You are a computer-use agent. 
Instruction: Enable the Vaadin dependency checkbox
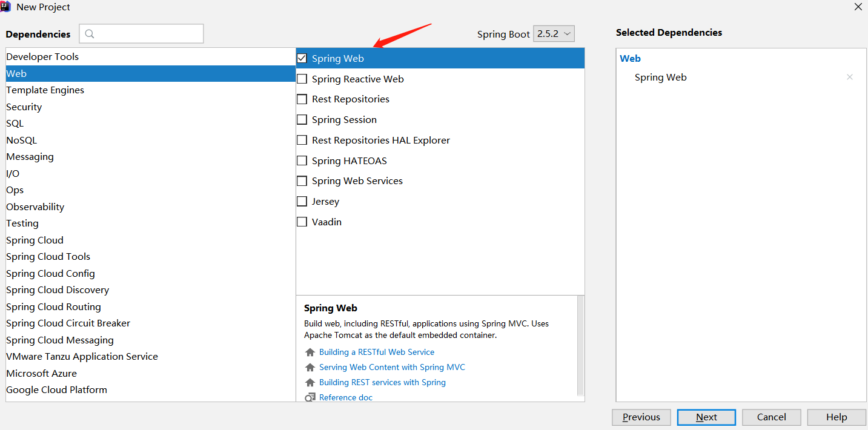tap(302, 222)
